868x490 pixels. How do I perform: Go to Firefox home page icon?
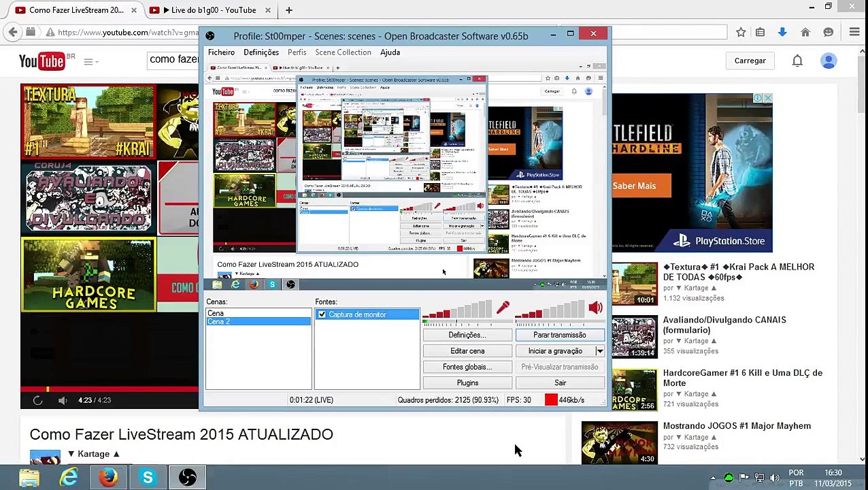805,32
